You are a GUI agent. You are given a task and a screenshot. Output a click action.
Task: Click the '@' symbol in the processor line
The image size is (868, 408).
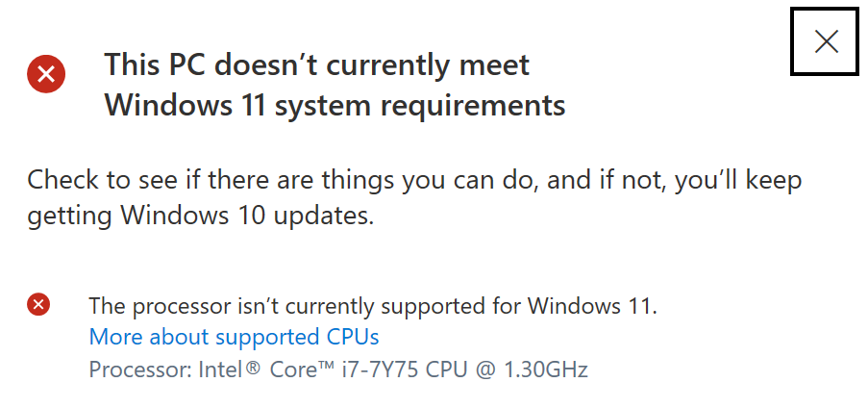pyautogui.click(x=484, y=370)
